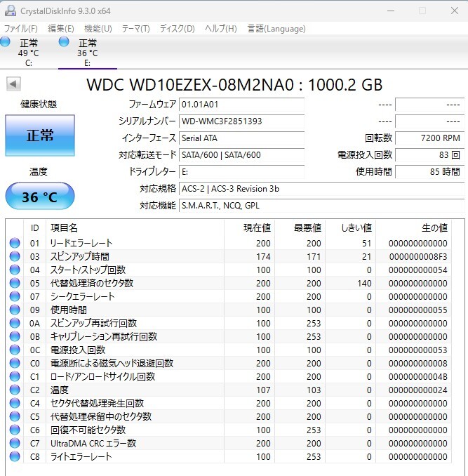The width and height of the screenshot is (468, 476).
Task: Select the セクタ代替処理発生回数 attribute name
Action: tap(97, 404)
